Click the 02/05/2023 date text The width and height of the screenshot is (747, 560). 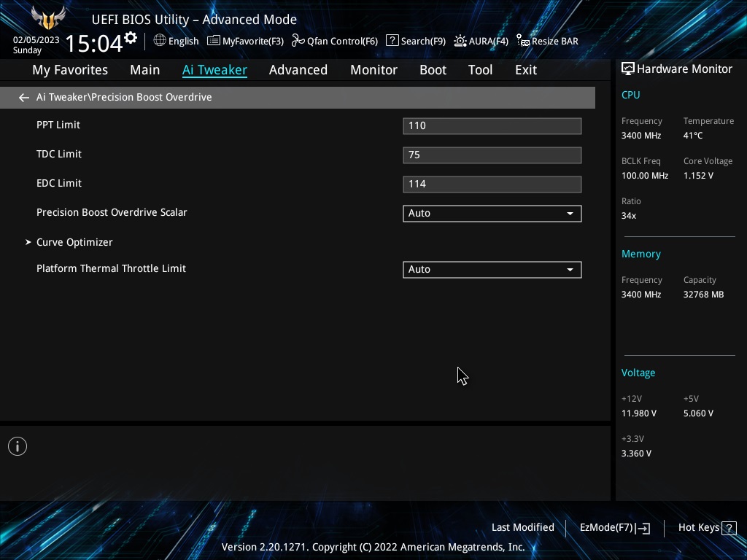tap(36, 40)
